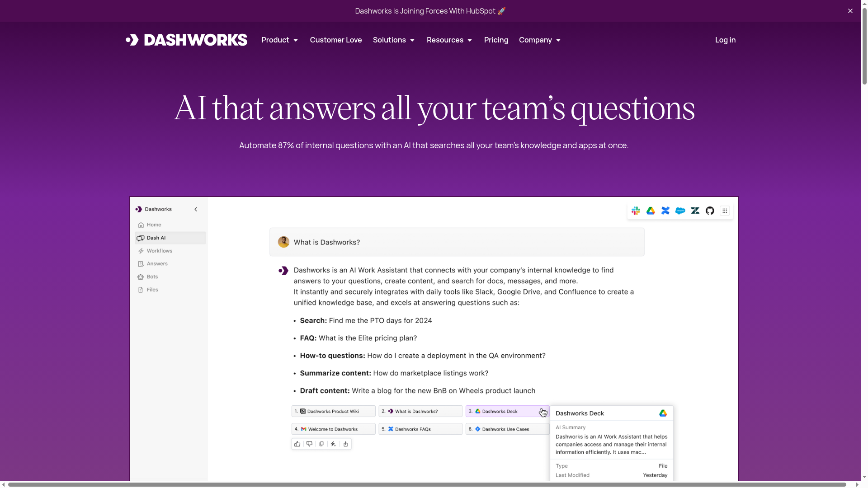The width and height of the screenshot is (868, 488).
Task: Copy the answer with the copy icon
Action: [321, 444]
